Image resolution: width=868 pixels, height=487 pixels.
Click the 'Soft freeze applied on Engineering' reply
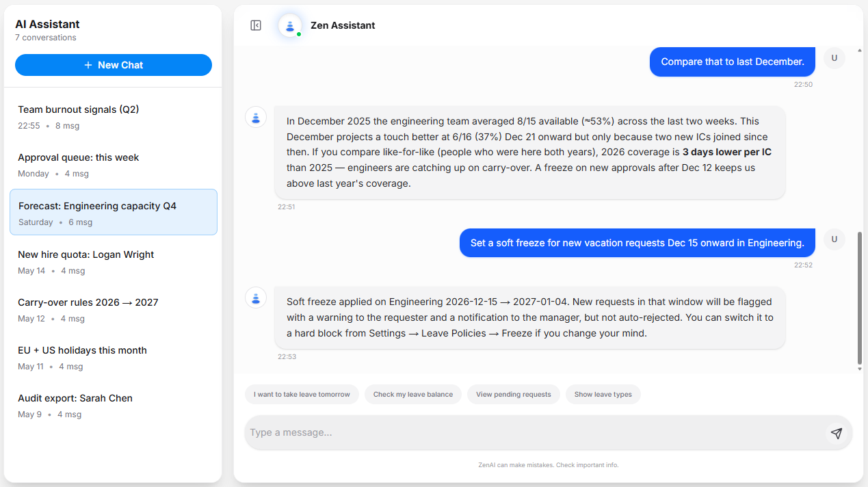click(x=530, y=317)
